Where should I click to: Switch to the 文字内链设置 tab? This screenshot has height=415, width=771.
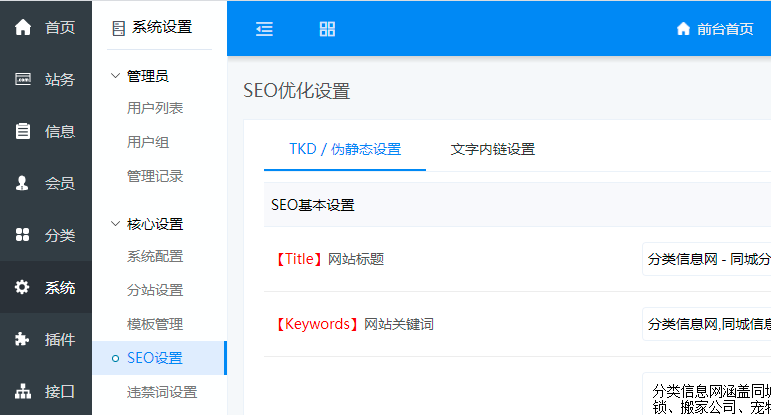(x=492, y=149)
